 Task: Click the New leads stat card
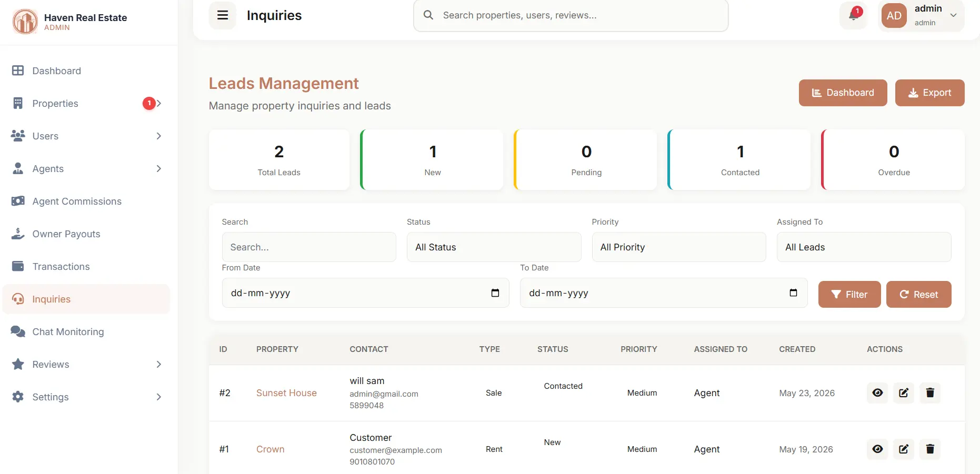[x=432, y=160]
